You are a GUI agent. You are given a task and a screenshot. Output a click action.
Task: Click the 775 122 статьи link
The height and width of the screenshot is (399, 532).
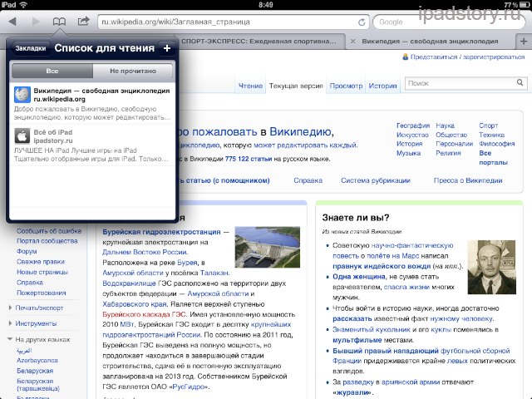(249, 159)
